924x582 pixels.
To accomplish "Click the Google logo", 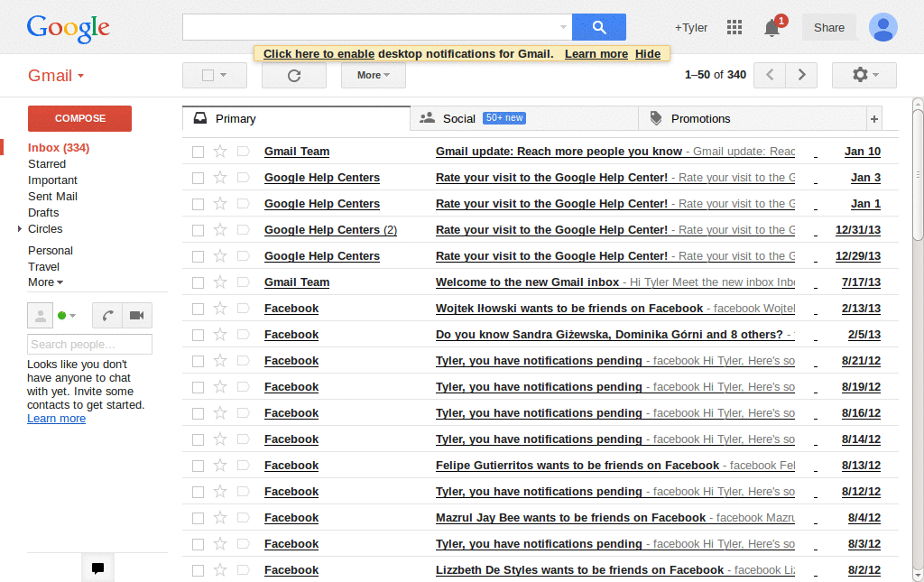I will tap(69, 28).
